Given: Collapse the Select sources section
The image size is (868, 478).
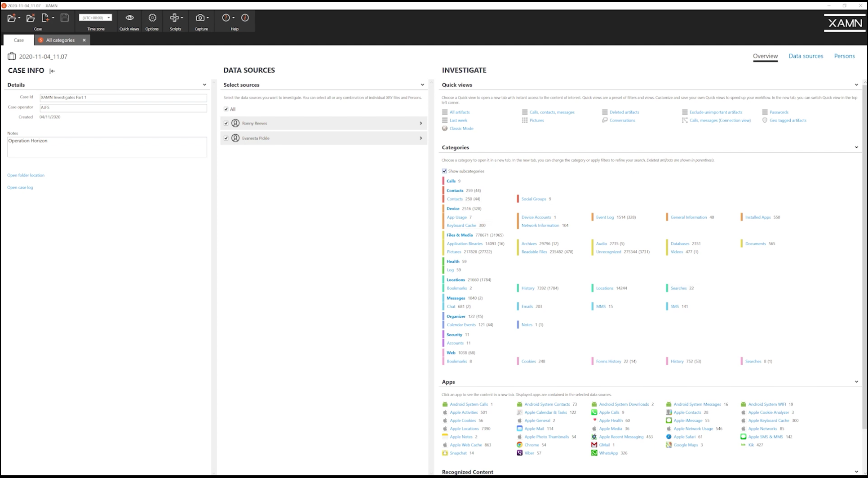Looking at the screenshot, I should click(x=422, y=84).
